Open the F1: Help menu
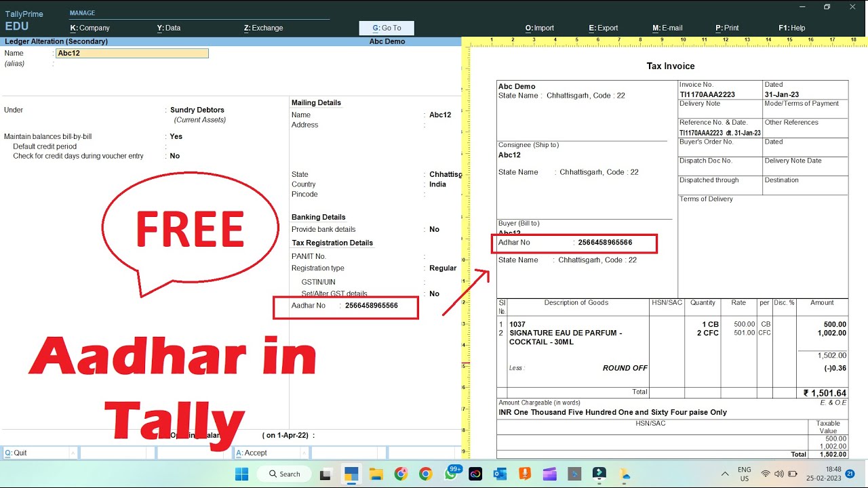The height and width of the screenshot is (488, 868). click(792, 28)
